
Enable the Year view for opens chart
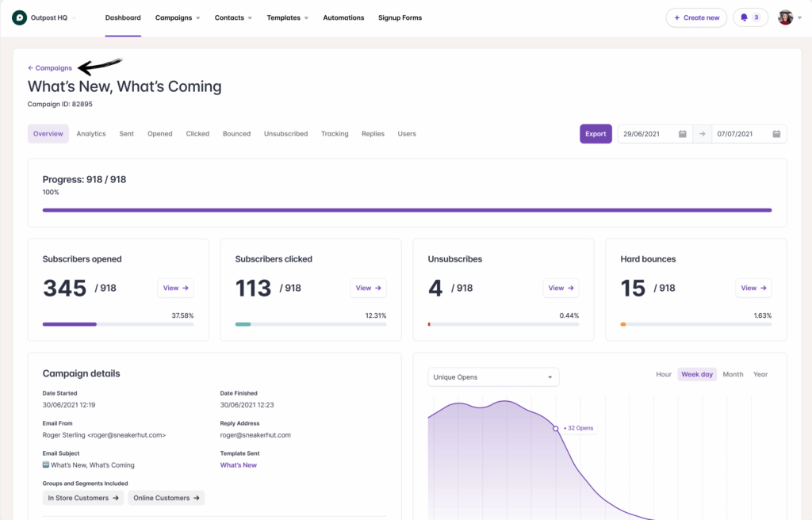tap(760, 373)
